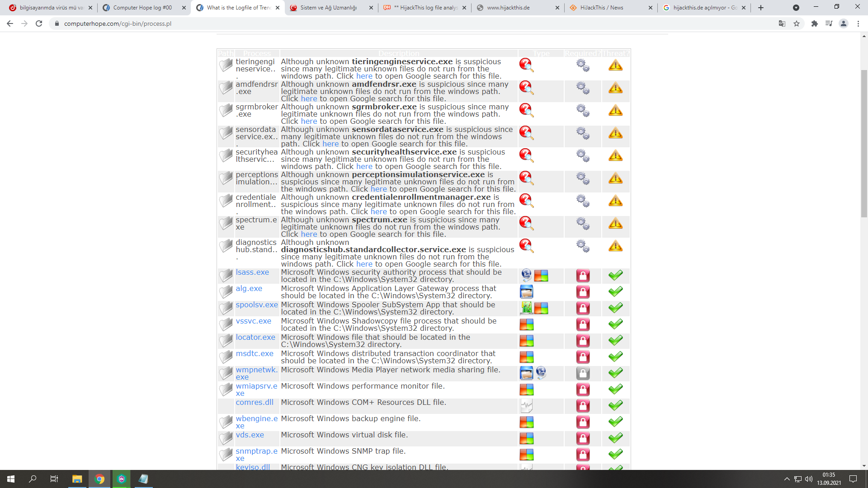
Task: Switch to Computer Hope log tab
Action: (x=142, y=8)
